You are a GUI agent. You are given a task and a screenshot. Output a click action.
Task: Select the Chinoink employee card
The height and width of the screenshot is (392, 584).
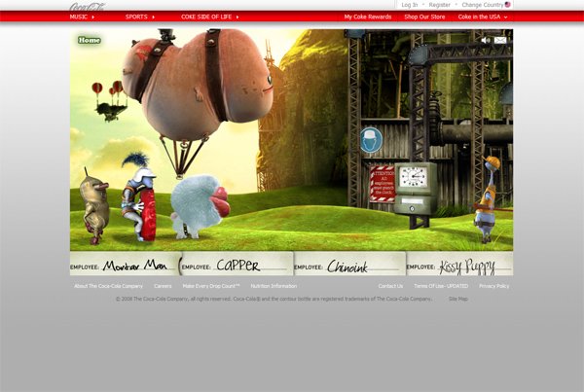(x=349, y=264)
